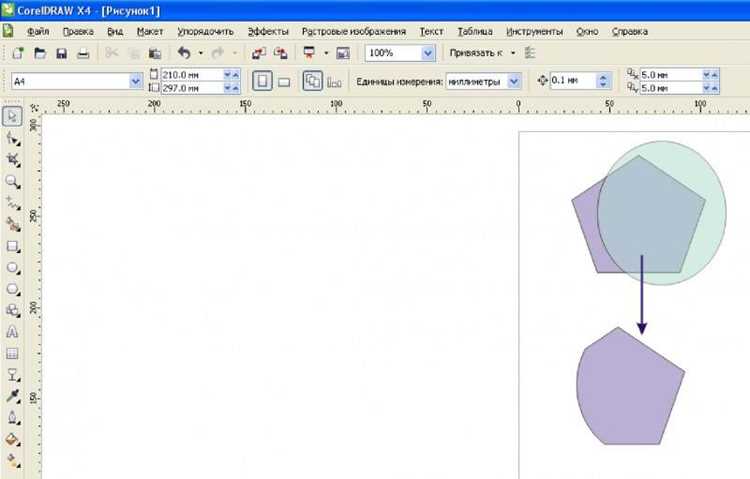Open the Эффекты menu

(268, 32)
